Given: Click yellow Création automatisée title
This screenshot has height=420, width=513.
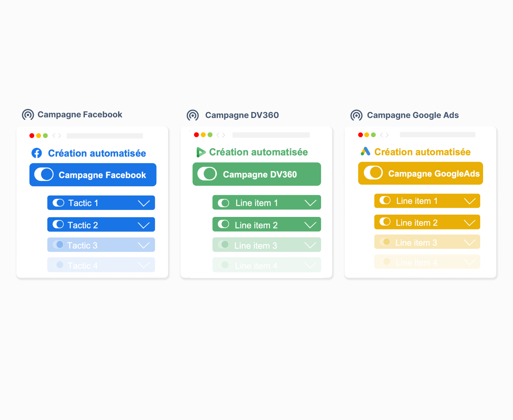Looking at the screenshot, I should pos(422,152).
